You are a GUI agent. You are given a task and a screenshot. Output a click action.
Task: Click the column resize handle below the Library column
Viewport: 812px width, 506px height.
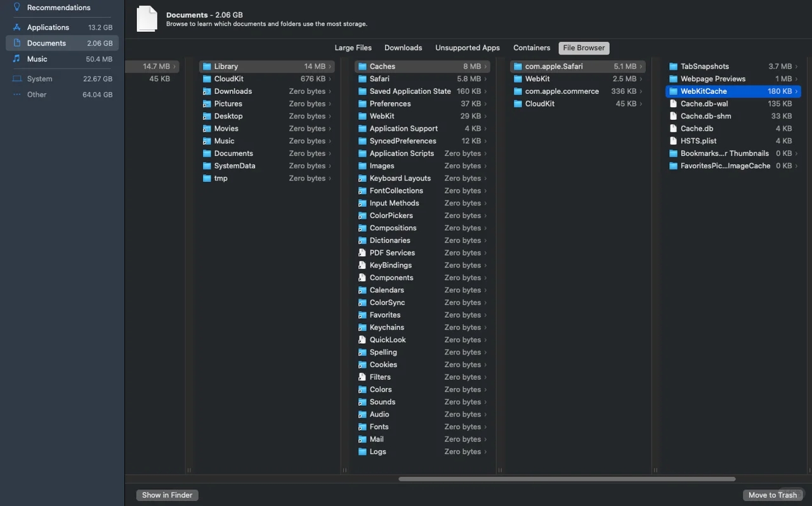344,470
